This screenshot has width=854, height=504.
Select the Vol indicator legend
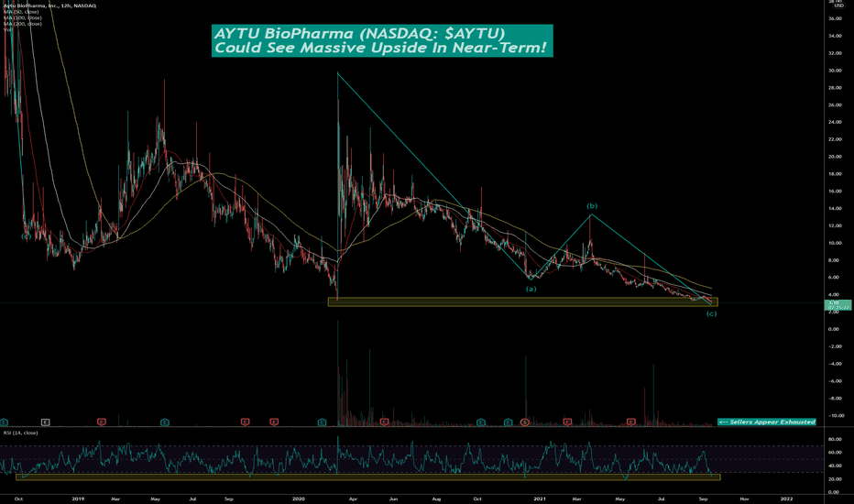point(7,29)
